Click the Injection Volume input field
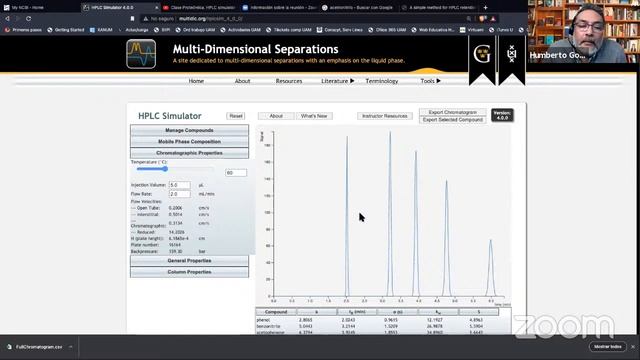This screenshot has width=640, height=360. pyautogui.click(x=180, y=185)
